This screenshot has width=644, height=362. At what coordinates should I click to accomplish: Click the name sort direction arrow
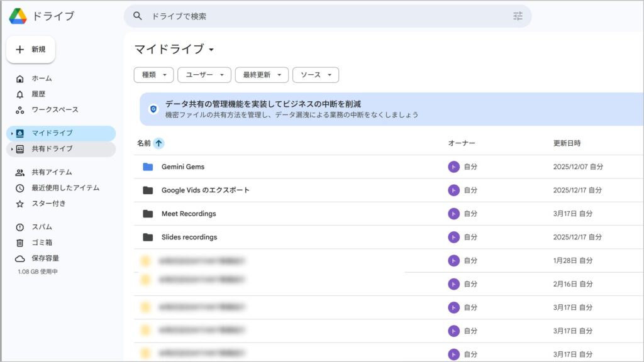coord(158,143)
